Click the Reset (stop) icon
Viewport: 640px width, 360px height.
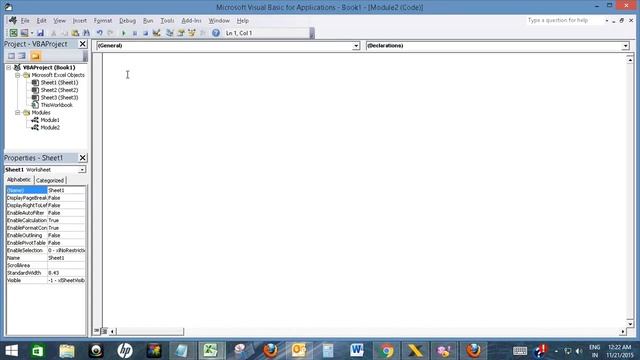pos(145,33)
